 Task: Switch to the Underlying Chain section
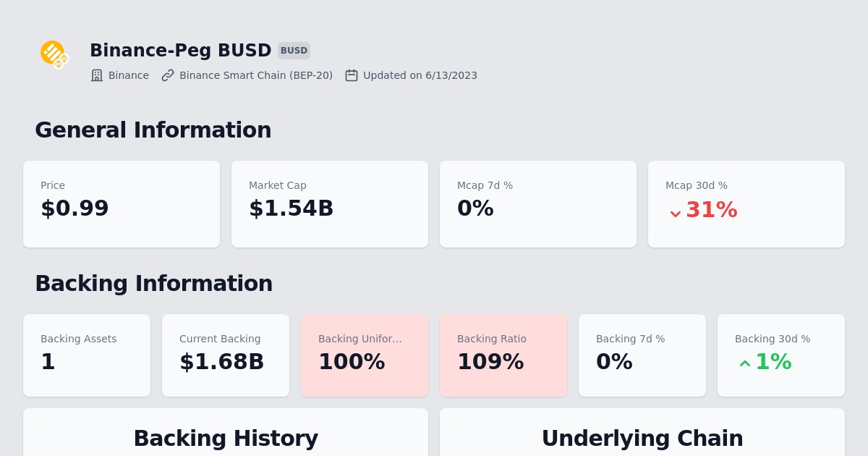coord(642,439)
